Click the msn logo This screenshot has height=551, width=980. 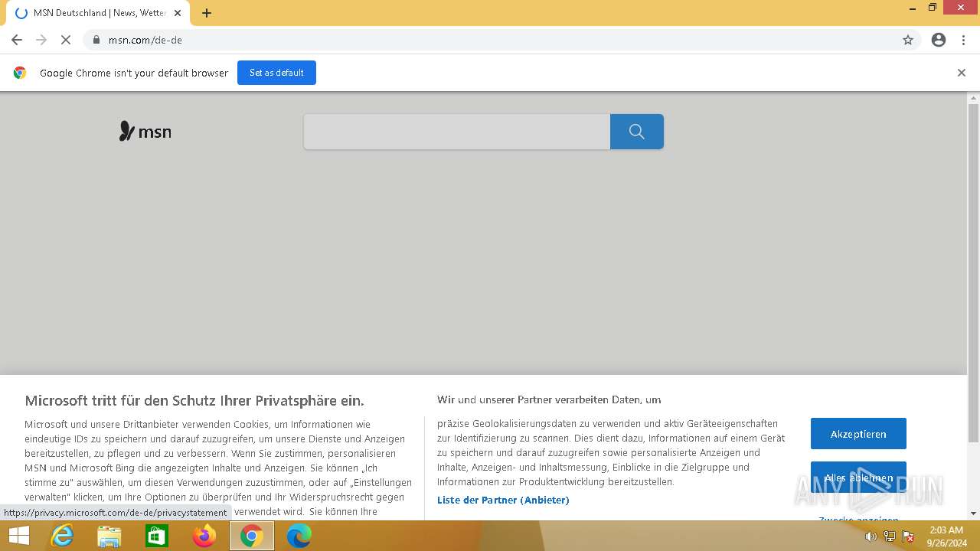145,132
